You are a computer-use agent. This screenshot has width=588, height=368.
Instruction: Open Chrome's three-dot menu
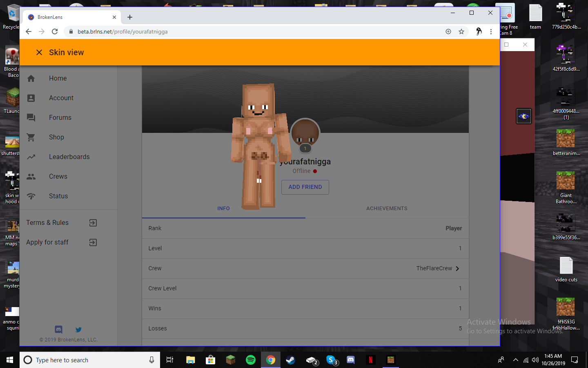[x=491, y=31]
